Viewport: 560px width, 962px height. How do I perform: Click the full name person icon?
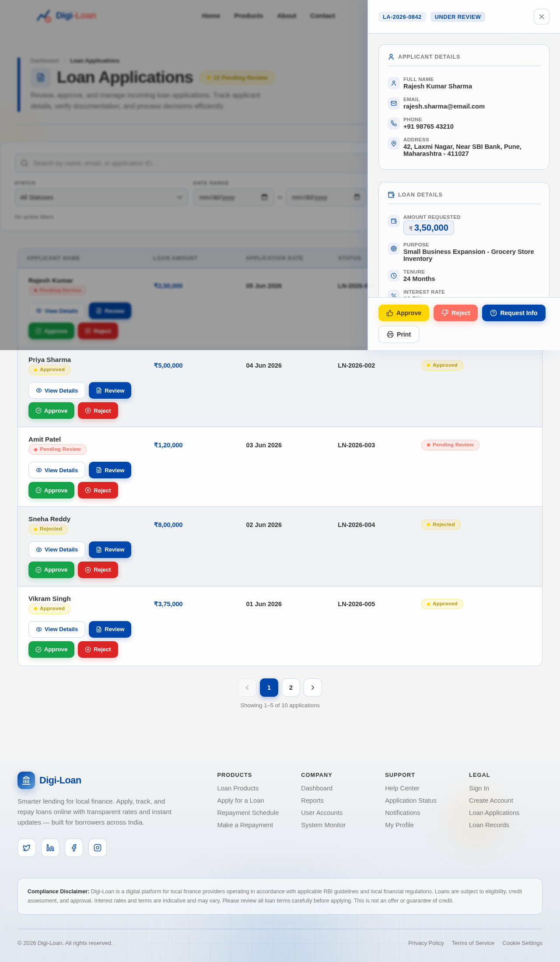tap(394, 83)
